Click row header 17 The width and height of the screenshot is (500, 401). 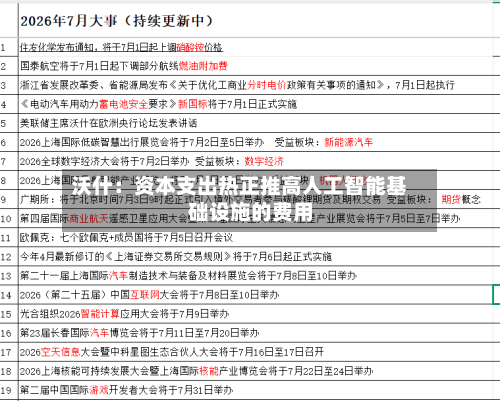9,352
